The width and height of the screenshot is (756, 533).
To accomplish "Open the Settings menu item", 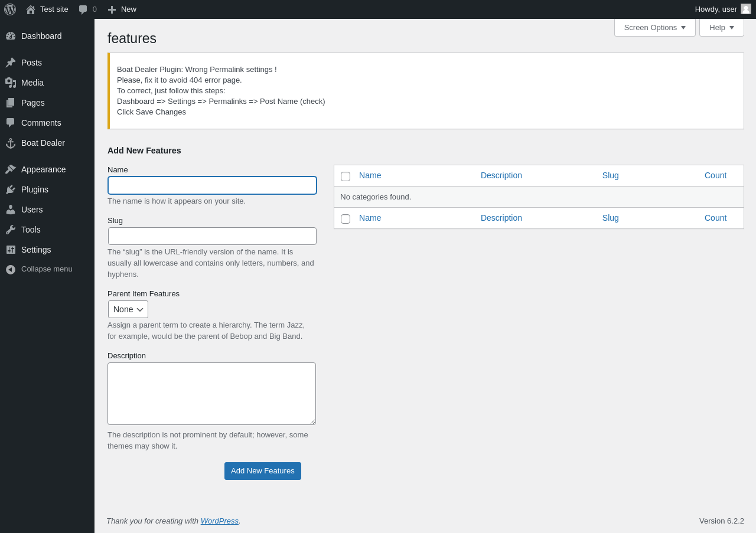I will 47,250.
